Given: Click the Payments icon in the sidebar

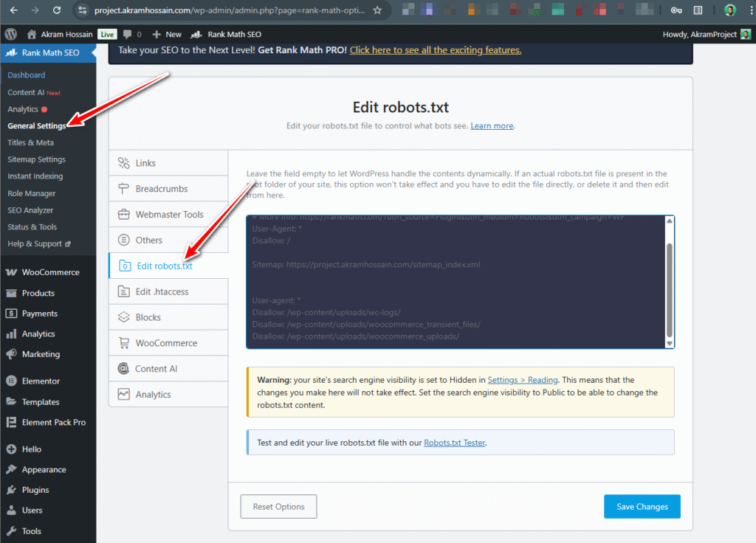Looking at the screenshot, I should point(11,313).
